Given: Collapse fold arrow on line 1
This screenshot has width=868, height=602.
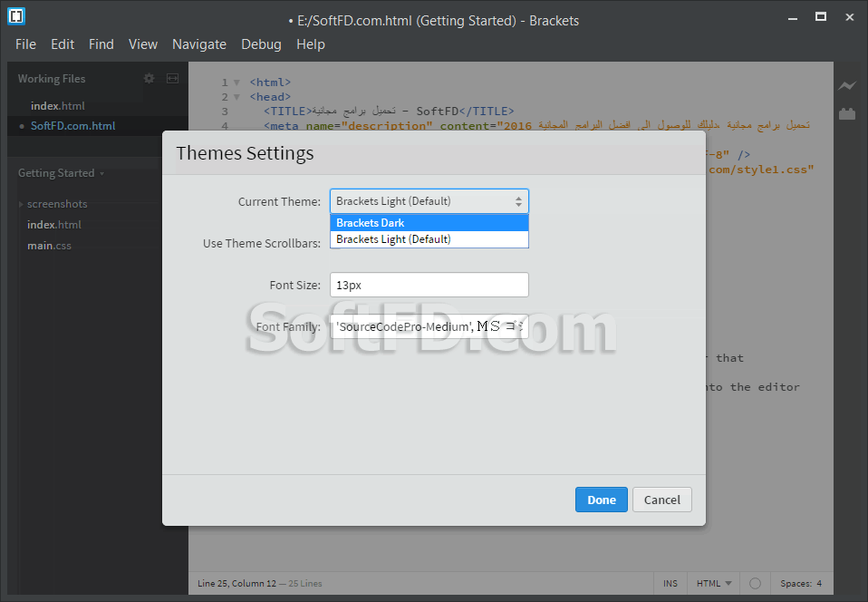Looking at the screenshot, I should [236, 83].
